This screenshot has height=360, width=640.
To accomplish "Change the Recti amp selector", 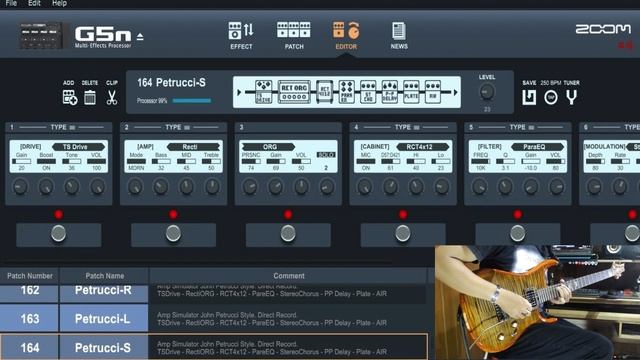I will click(x=193, y=147).
